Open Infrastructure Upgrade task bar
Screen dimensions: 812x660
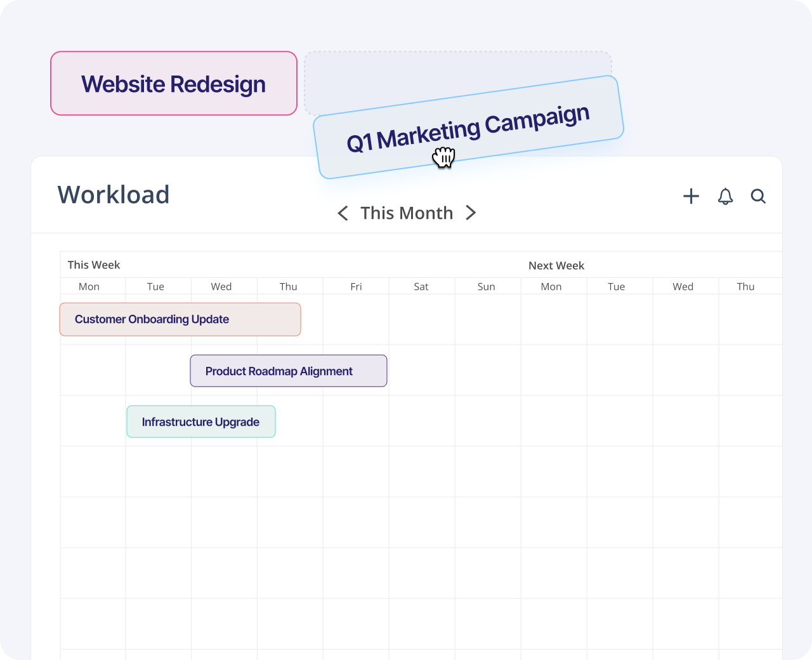pyautogui.click(x=201, y=421)
